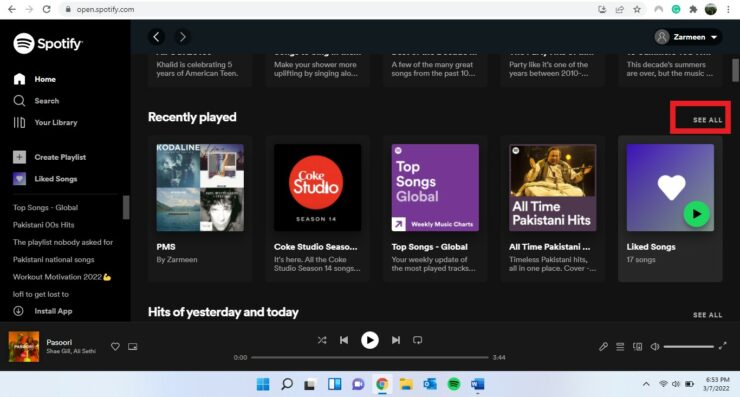Save Pasoori with the heart icon
The image size is (740, 397).
115,346
